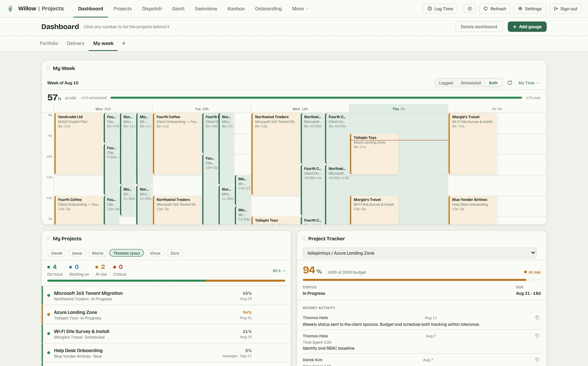Filter My Projects by Derek

pos(57,253)
